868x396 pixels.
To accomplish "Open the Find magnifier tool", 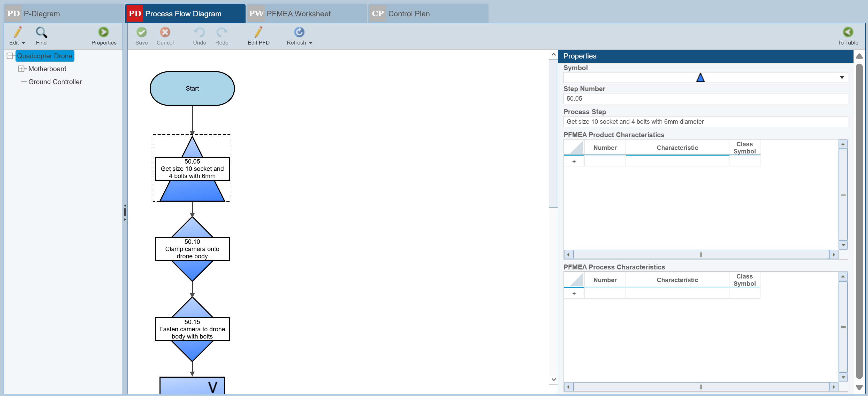I will click(41, 32).
